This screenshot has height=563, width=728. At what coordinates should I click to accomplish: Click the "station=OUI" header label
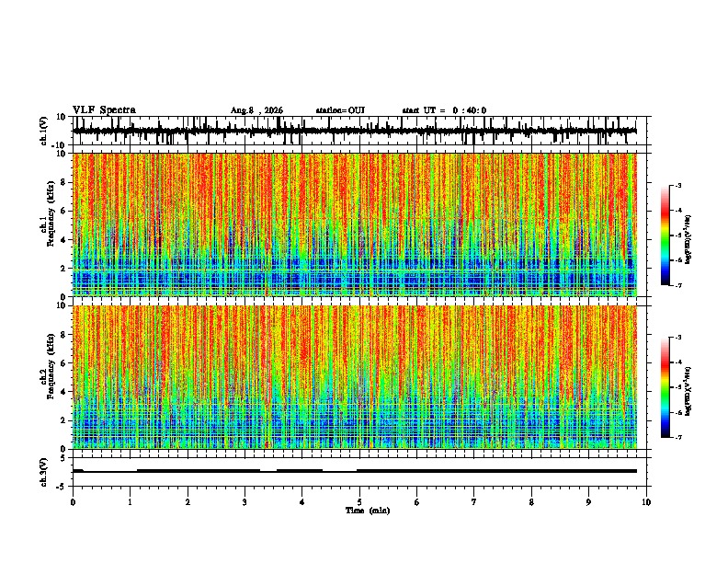click(x=340, y=110)
